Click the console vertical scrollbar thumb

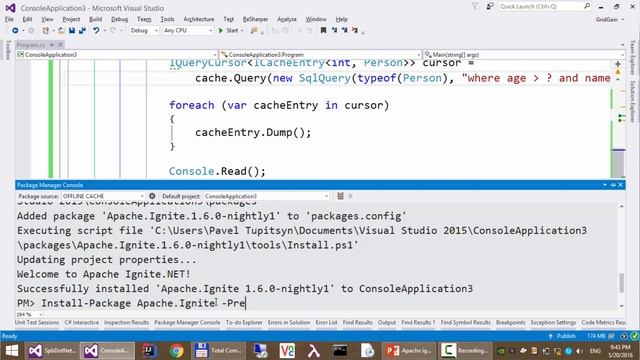tap(622, 282)
